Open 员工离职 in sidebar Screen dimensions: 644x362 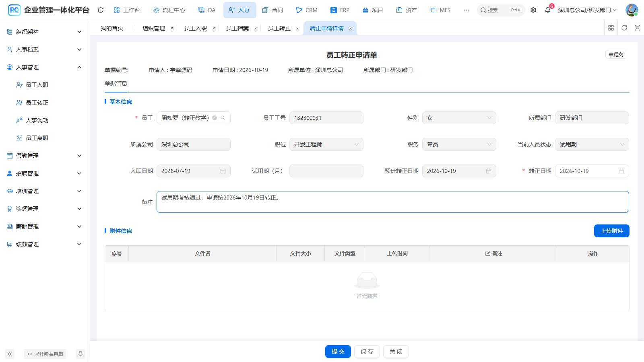[37, 138]
